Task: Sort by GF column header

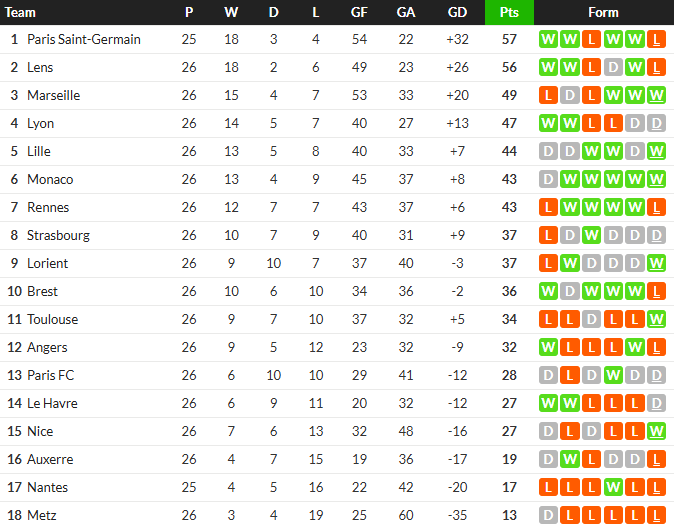Action: pos(359,13)
